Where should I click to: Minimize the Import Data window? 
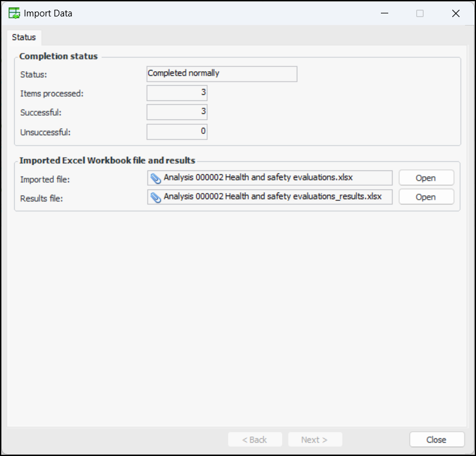(384, 13)
